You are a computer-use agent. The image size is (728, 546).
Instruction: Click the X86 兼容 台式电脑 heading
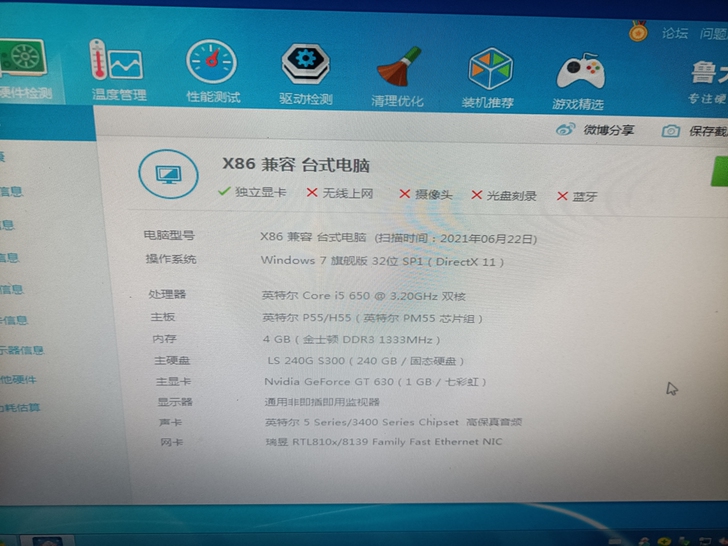coord(296,165)
